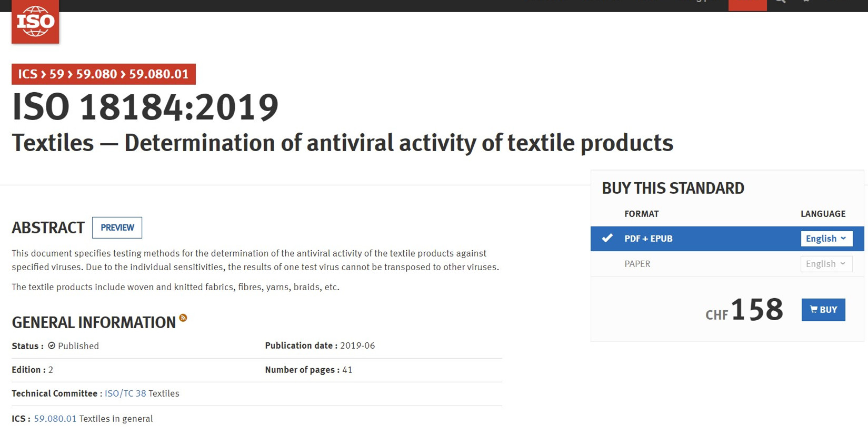Follow the 59.080.01 ICS link
The width and height of the screenshot is (868, 444).
tap(55, 419)
